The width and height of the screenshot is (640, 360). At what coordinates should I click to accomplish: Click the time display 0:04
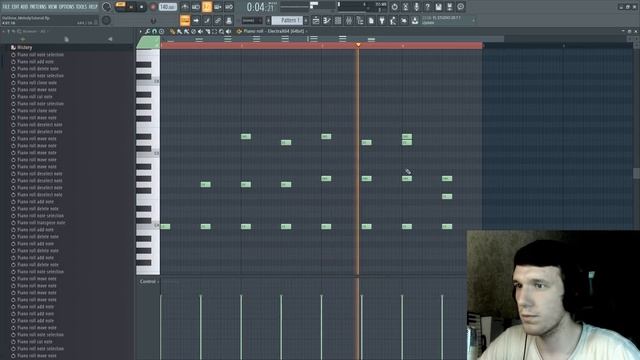260,7
